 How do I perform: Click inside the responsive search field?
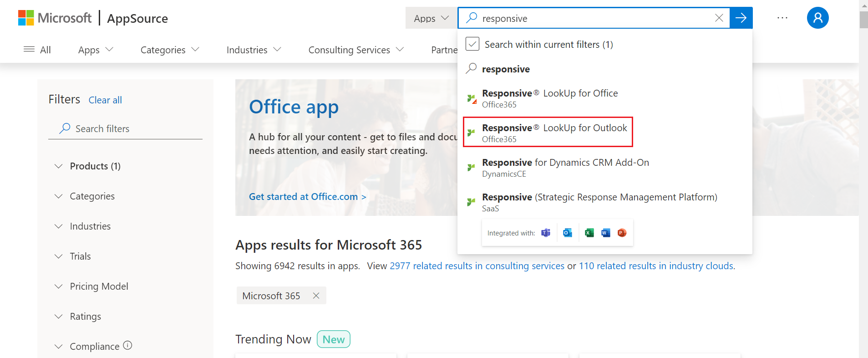point(594,18)
